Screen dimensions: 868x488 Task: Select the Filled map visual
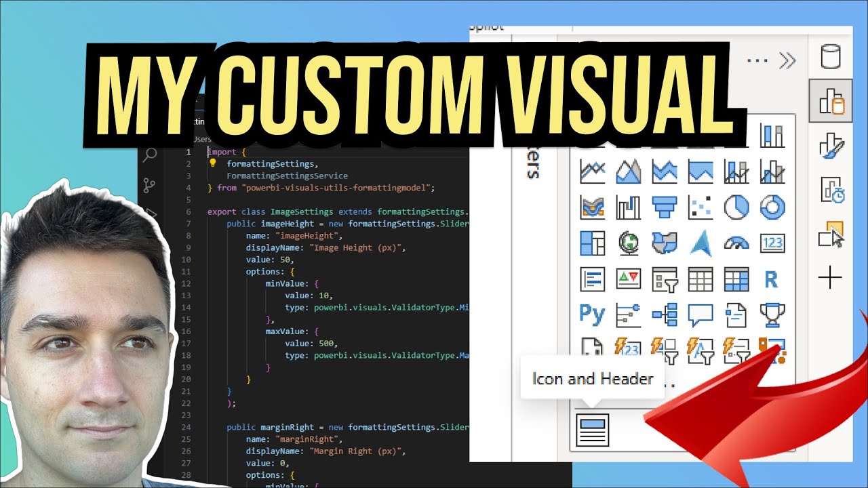tap(665, 243)
